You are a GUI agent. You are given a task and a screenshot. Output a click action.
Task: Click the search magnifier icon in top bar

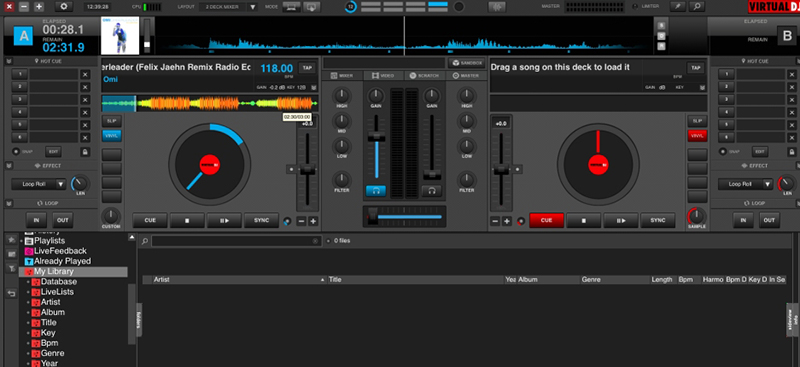tap(696, 7)
